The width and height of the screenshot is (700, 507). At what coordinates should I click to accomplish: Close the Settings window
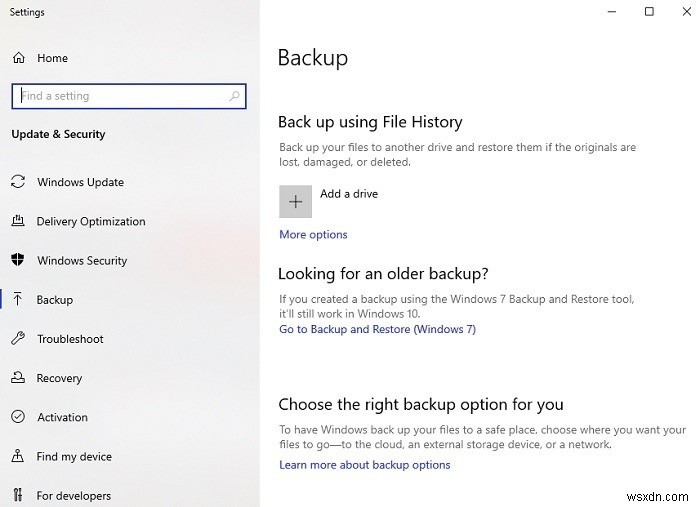pos(687,12)
